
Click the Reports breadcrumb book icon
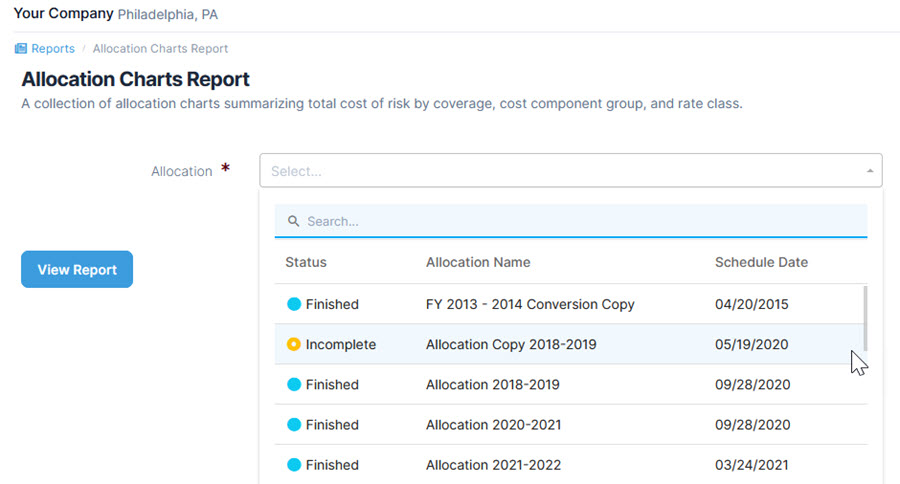(20, 49)
